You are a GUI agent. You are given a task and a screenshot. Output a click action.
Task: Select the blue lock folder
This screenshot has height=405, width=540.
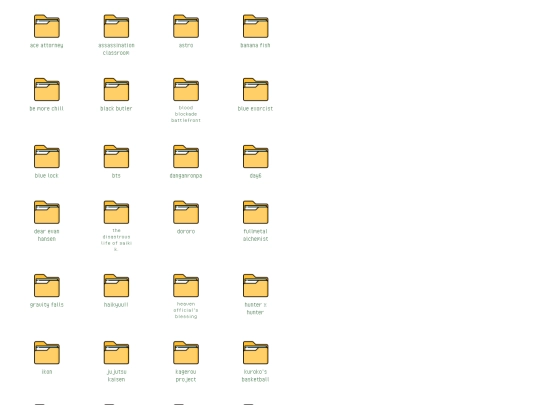click(47, 157)
